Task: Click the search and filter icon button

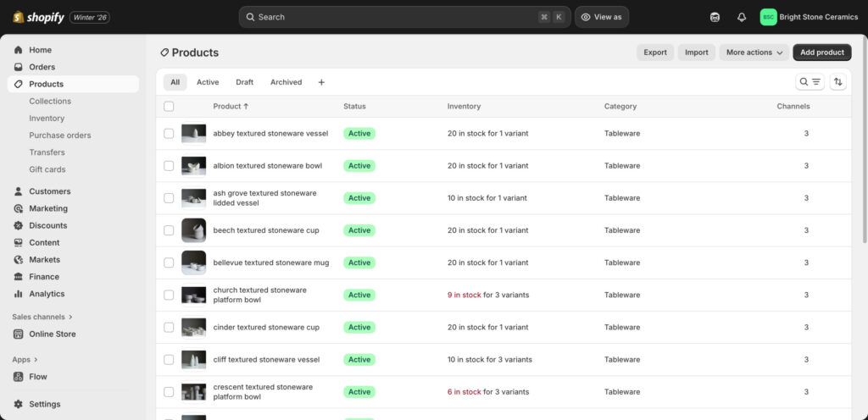Action: pos(810,82)
